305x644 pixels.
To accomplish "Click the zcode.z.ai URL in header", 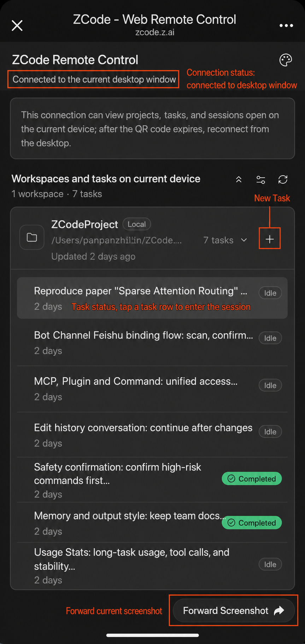I will pyautogui.click(x=155, y=33).
